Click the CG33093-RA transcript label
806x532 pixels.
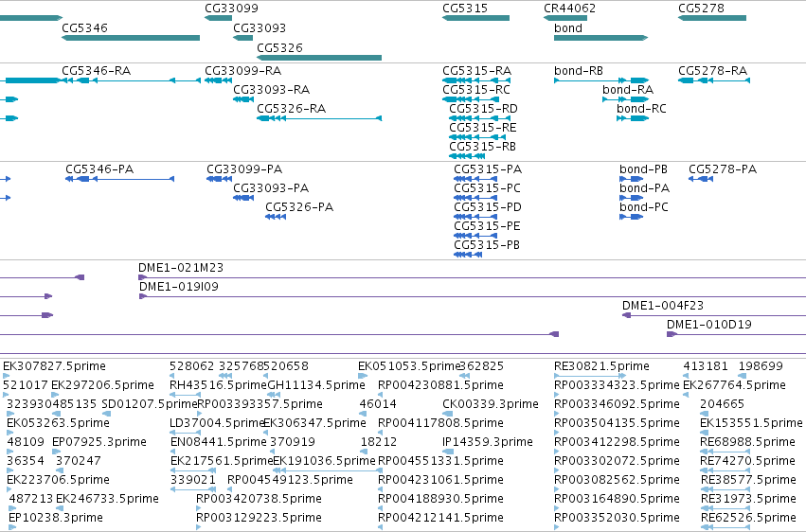pos(272,90)
